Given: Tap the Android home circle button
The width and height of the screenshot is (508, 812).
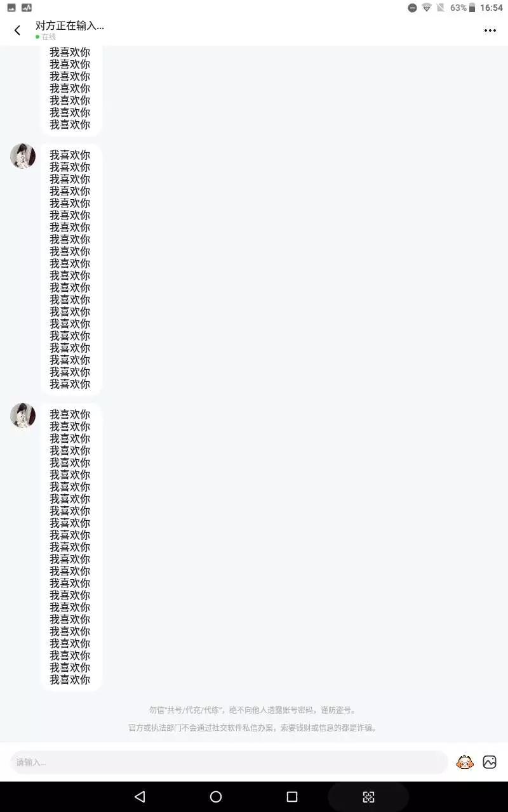Looking at the screenshot, I should [x=216, y=797].
